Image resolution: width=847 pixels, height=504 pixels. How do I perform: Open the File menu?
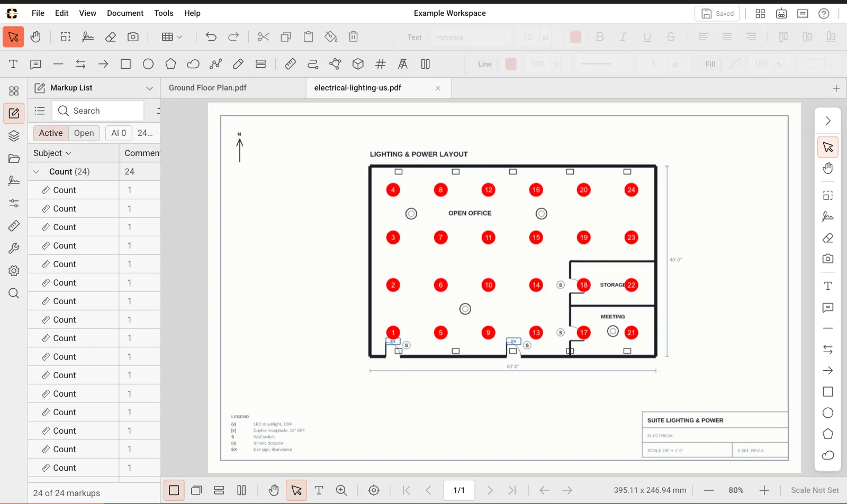pos(38,13)
